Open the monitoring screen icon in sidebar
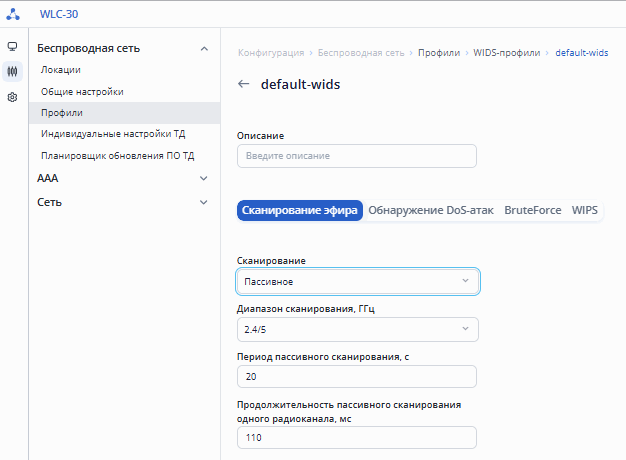Image resolution: width=626 pixels, height=460 pixels. pyautogui.click(x=13, y=47)
